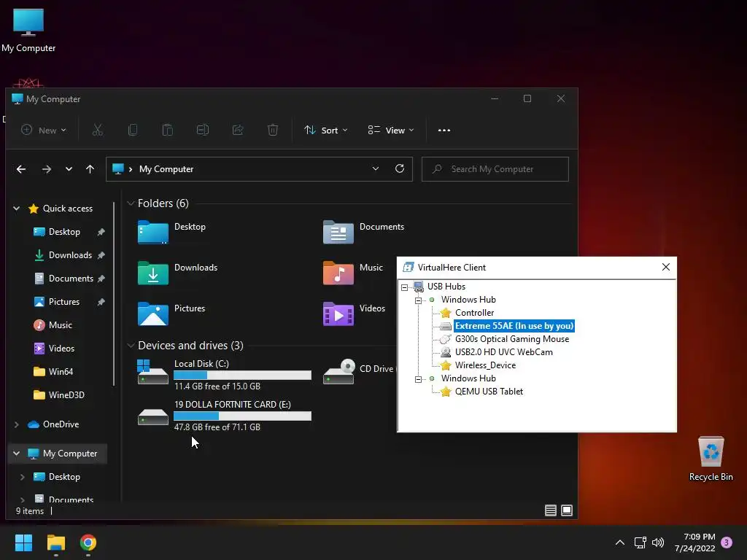Click the sidebar navigation pane scrollbar
747x560 pixels.
coord(114,294)
